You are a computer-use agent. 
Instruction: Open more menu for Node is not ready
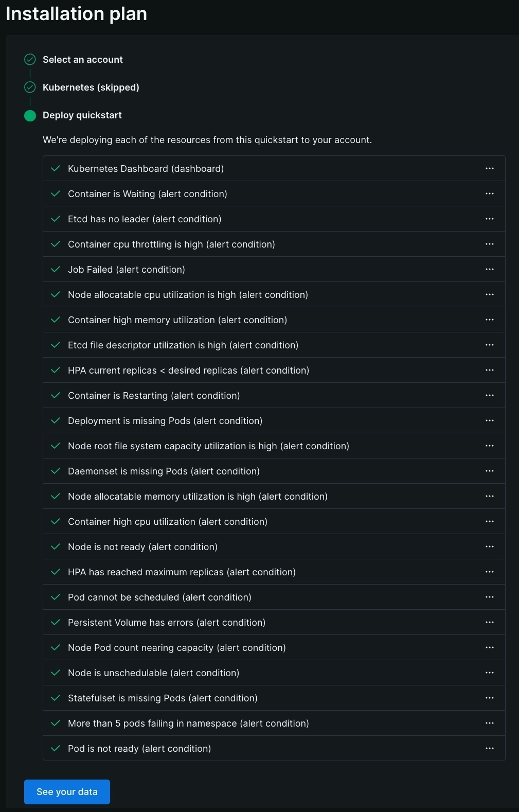489,546
